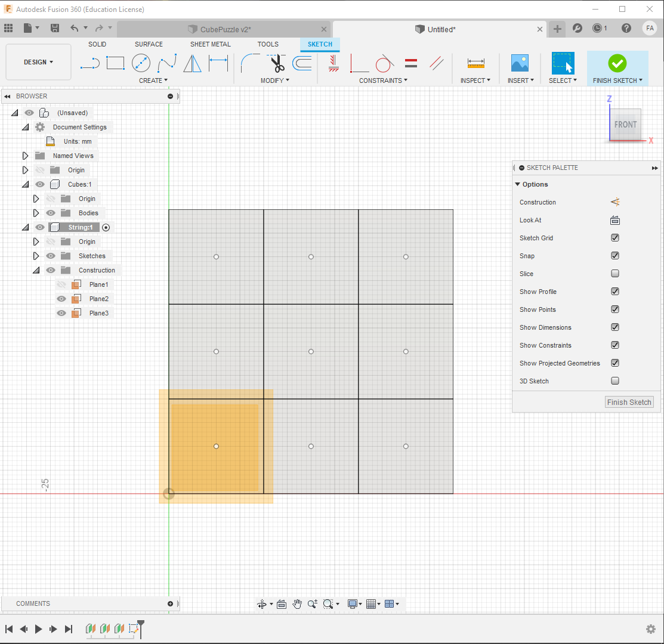Open the Spline tool
Image resolution: width=664 pixels, height=644 pixels.
pyautogui.click(x=167, y=63)
